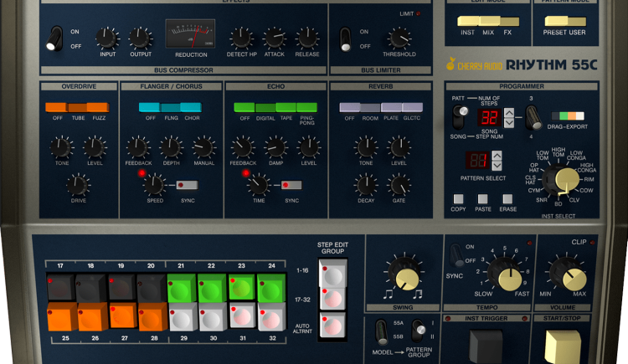Set Echo mode to PING-PONG
The image size is (628, 364).
coord(306,107)
